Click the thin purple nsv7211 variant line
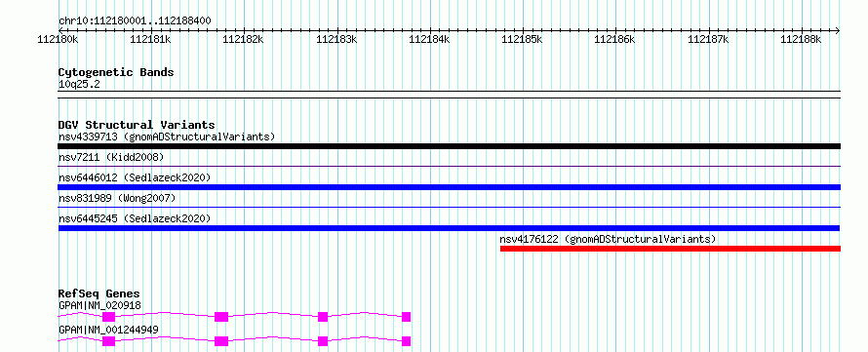Screen dimensions: 868x352 coord(450,166)
